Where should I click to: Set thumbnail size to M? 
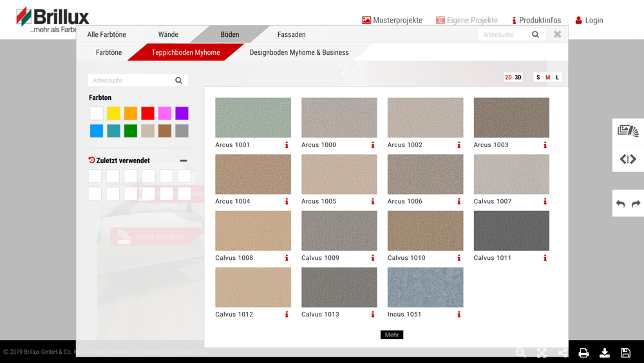click(x=548, y=77)
